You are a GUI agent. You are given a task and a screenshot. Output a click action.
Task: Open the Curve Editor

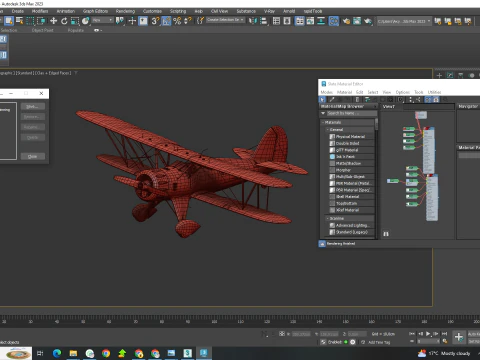310,21
